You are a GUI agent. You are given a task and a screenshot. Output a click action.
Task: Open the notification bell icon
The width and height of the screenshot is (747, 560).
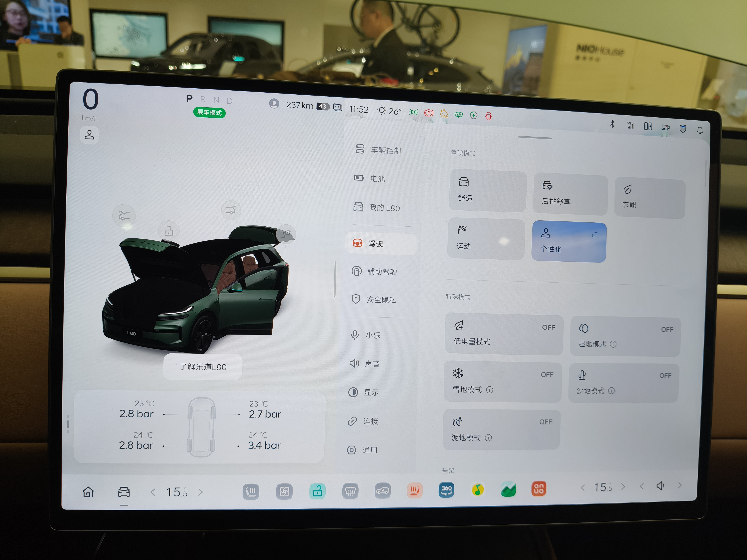point(700,130)
